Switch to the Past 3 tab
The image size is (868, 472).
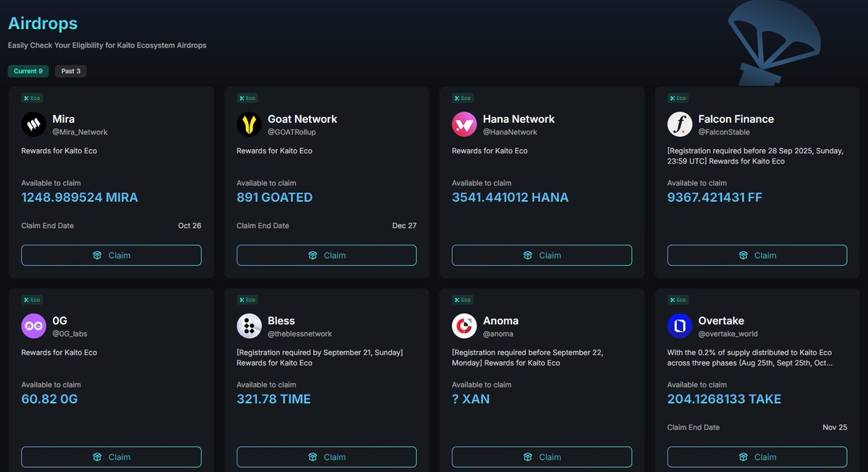point(71,71)
